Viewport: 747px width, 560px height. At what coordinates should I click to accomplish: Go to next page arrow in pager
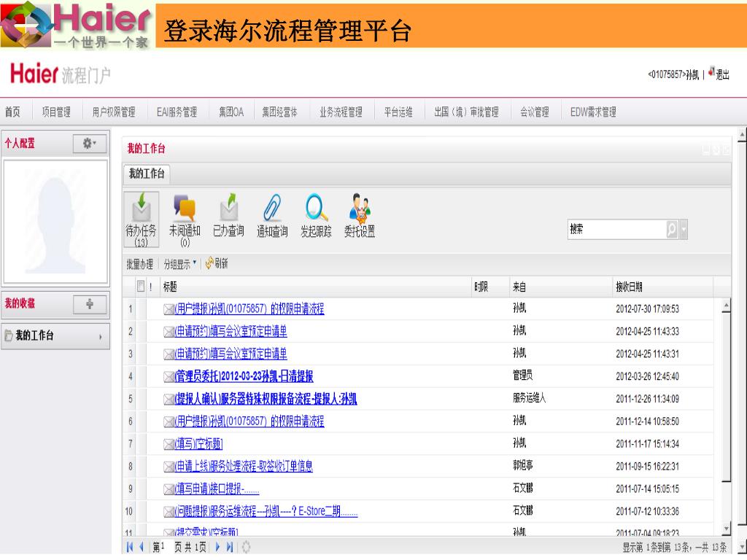217,547
